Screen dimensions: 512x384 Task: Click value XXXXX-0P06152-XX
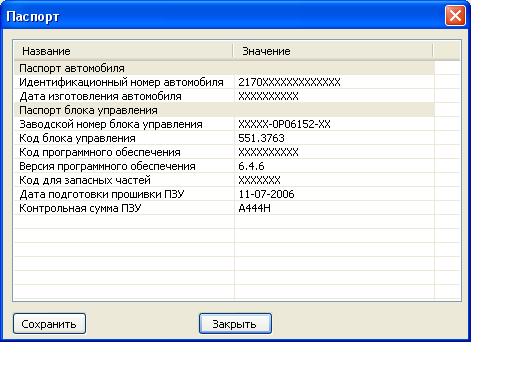(284, 124)
